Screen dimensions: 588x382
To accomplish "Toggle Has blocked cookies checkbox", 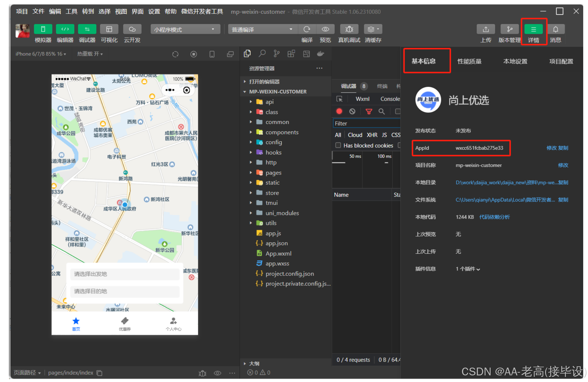I will coord(338,145).
